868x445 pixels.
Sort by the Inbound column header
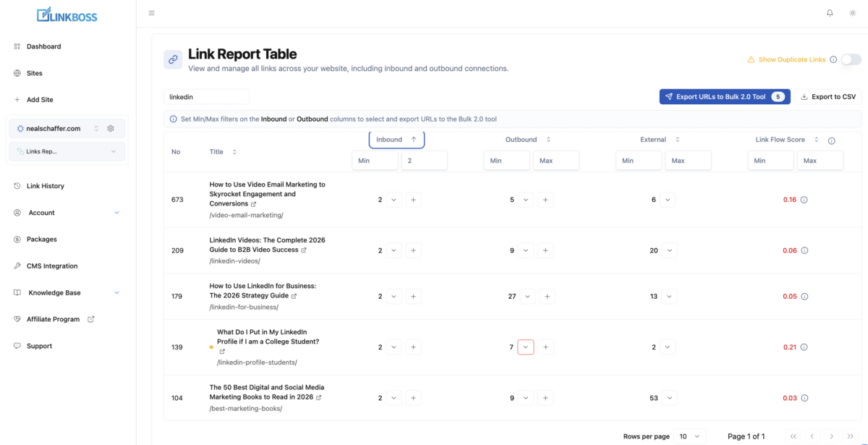coord(396,140)
